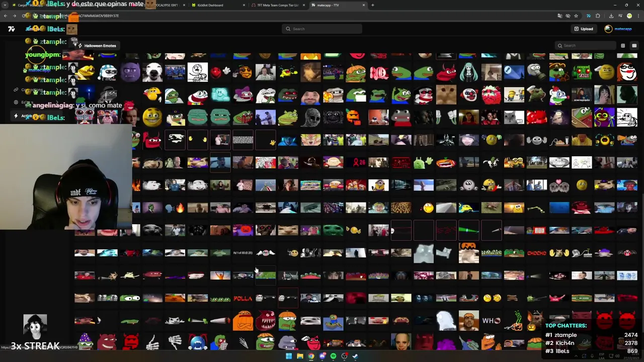Open the media controls icon

(620, 16)
